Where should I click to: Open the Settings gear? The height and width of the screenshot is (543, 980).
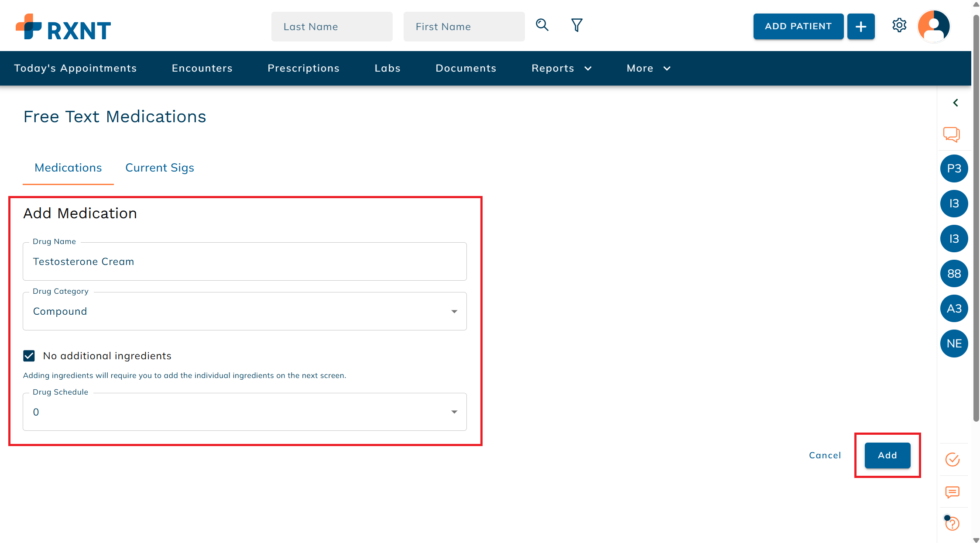900,25
